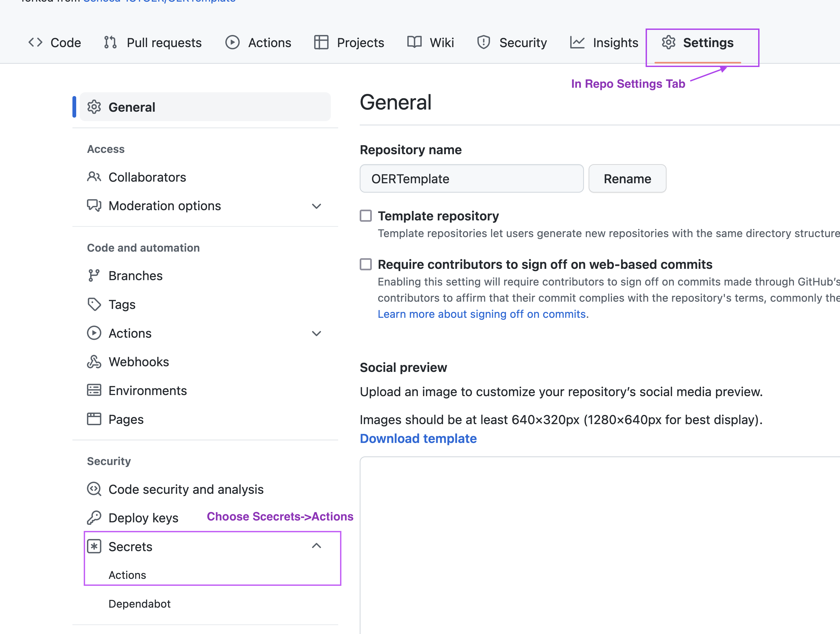Open the Download template link
840x634 pixels.
(418, 438)
